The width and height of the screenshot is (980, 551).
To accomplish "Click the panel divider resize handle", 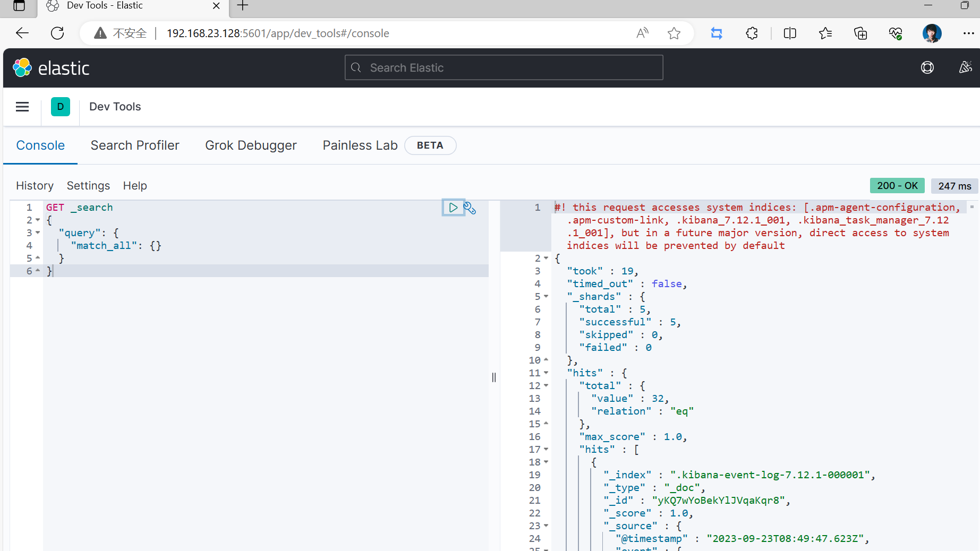I will (x=494, y=377).
